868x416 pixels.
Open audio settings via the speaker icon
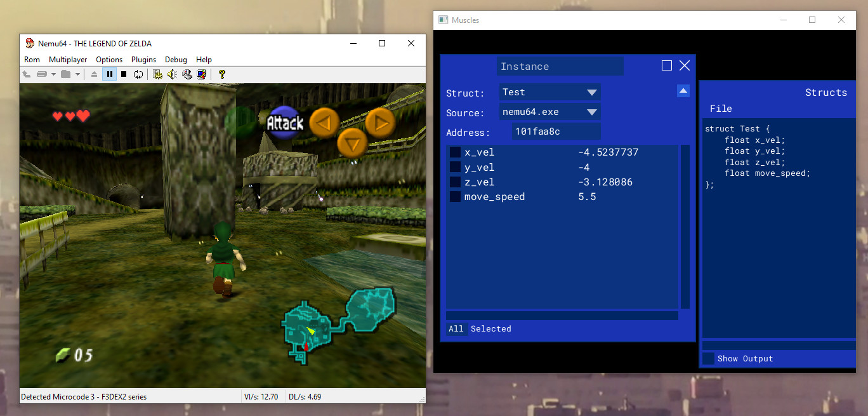(172, 74)
